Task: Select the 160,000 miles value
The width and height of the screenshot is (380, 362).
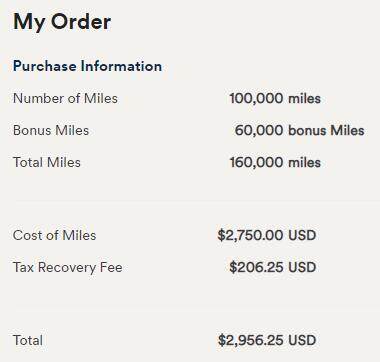Action: click(x=275, y=163)
